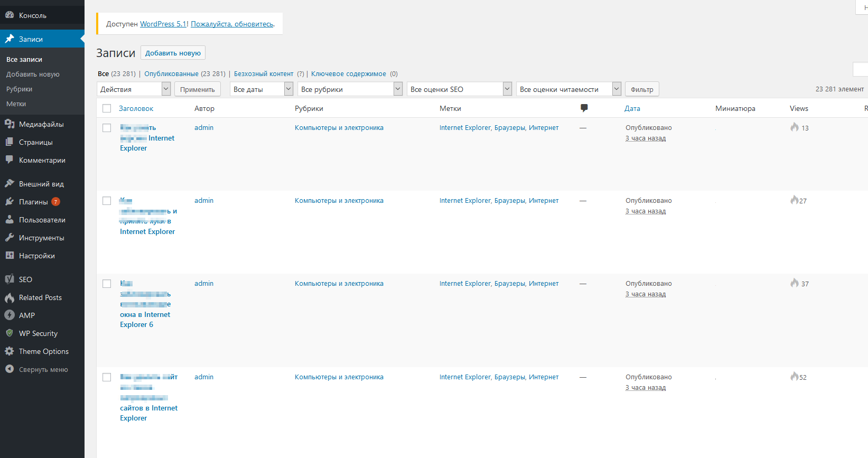The height and width of the screenshot is (458, 868).
Task: Click the Add New post button
Action: [x=173, y=53]
